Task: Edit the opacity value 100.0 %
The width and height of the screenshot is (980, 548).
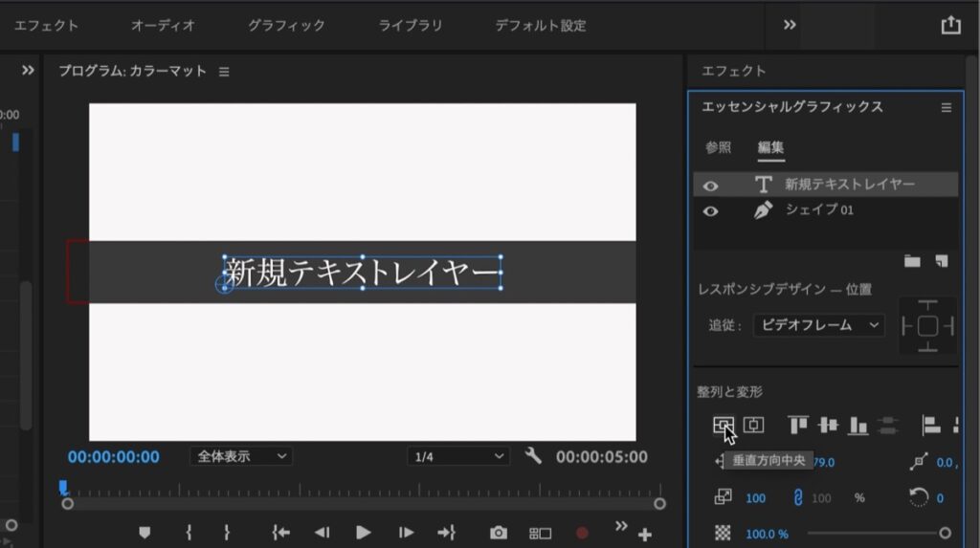Action: pyautogui.click(x=767, y=534)
